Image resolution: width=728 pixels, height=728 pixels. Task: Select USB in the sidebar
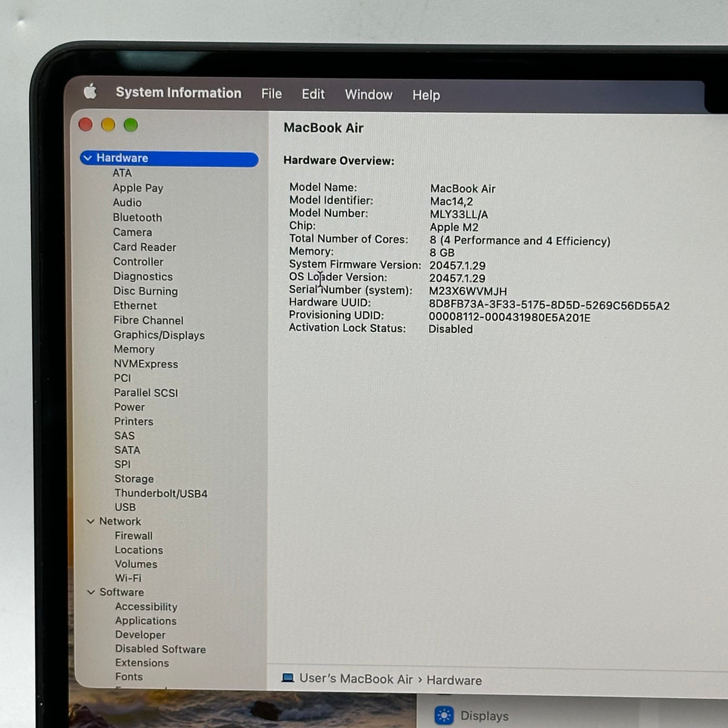click(125, 507)
